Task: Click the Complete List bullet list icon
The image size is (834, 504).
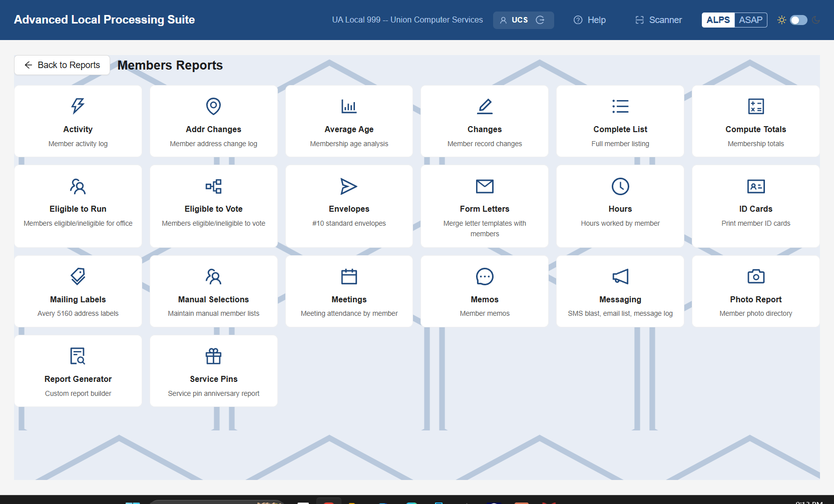Action: [620, 106]
